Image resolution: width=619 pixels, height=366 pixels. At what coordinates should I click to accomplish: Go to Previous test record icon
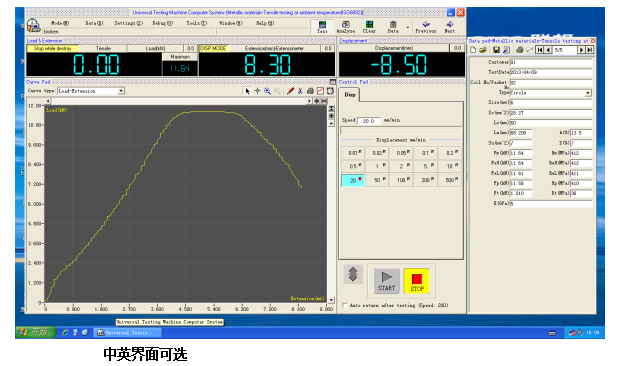point(426,27)
